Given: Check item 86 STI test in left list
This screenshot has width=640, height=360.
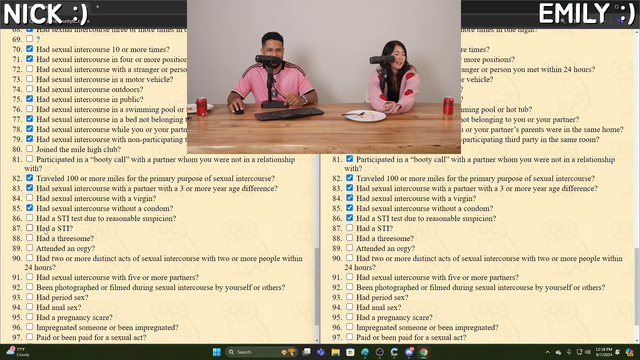Looking at the screenshot, I should [29, 218].
